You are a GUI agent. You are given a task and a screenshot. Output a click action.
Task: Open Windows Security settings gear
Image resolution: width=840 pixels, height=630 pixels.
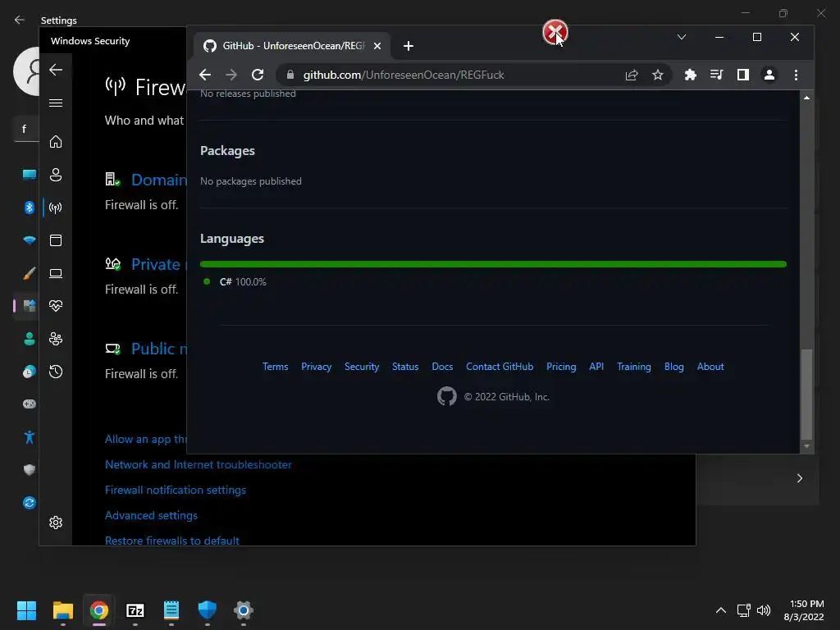tap(56, 523)
